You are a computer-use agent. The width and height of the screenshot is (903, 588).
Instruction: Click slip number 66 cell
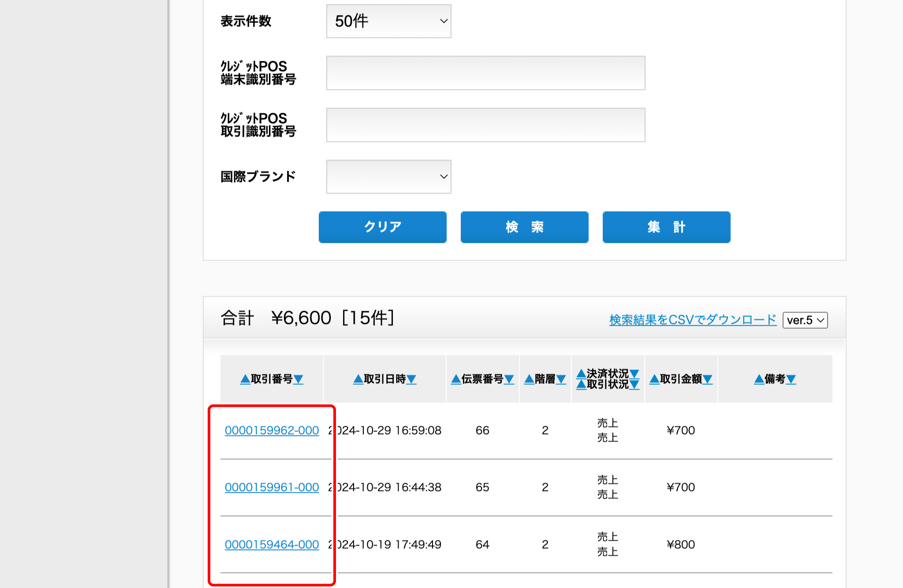click(482, 431)
